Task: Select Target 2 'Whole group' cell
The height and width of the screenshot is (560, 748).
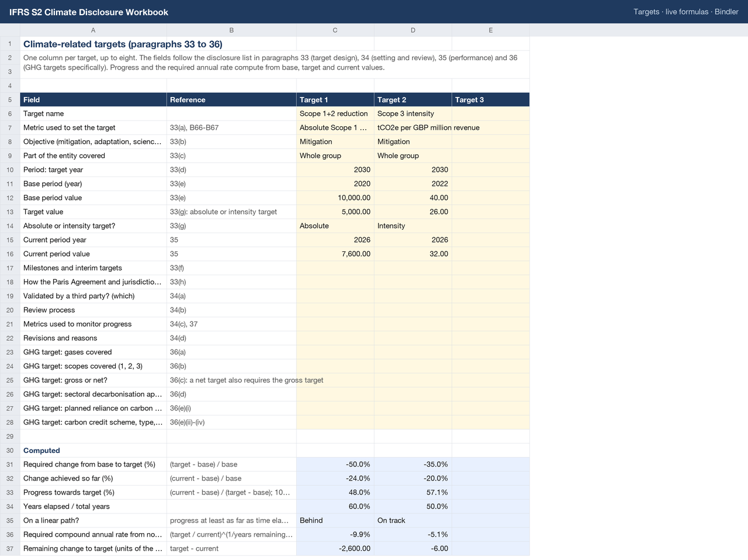Action: [x=413, y=156]
